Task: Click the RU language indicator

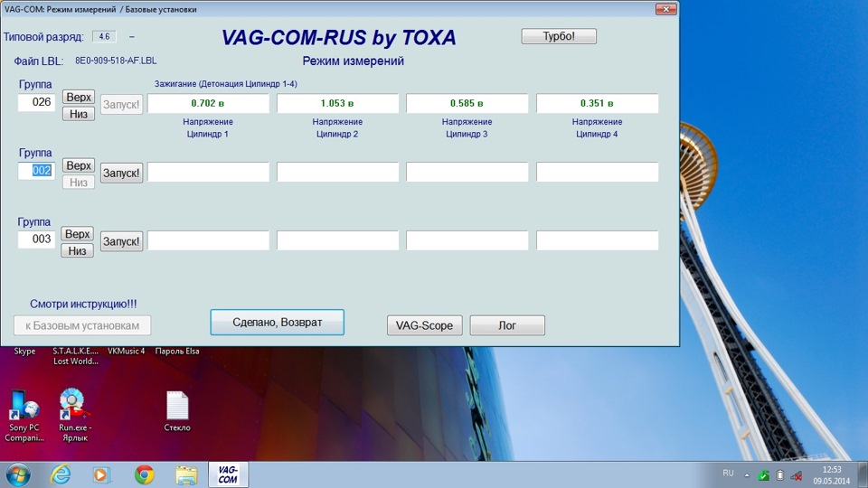Action: [728, 474]
